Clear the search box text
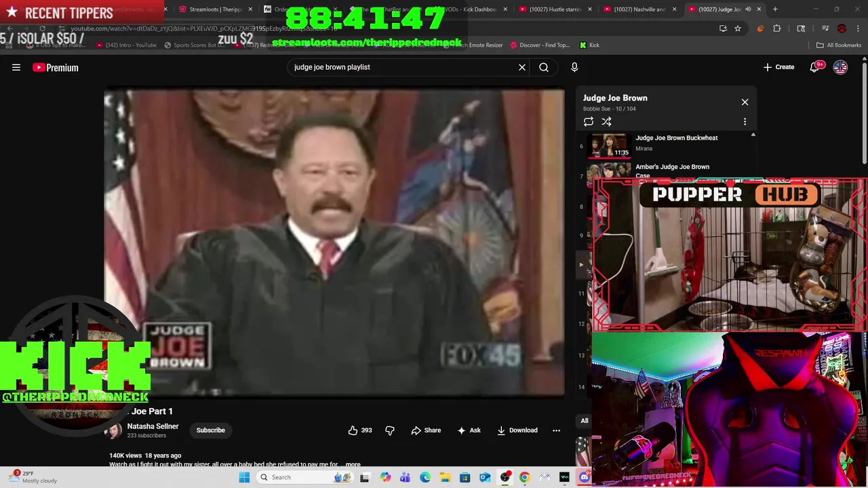 click(522, 67)
